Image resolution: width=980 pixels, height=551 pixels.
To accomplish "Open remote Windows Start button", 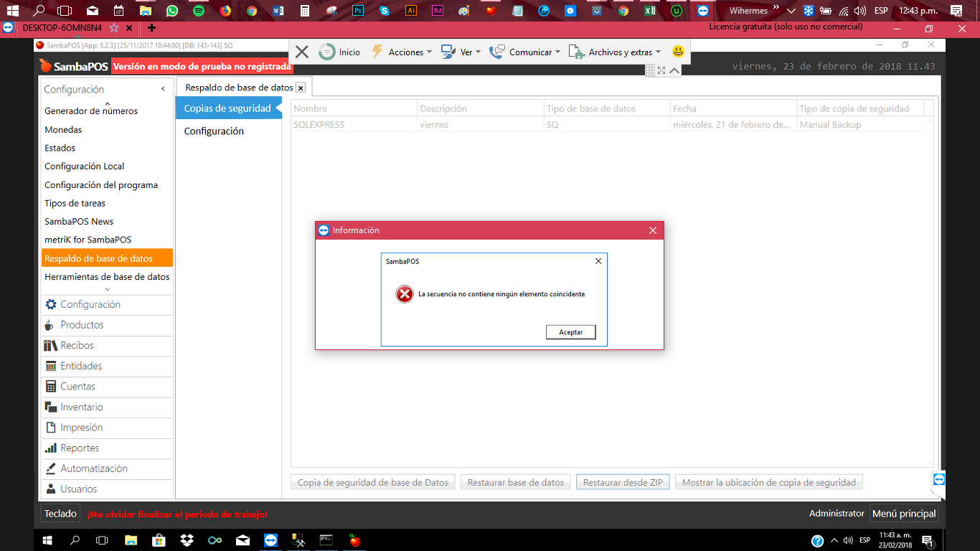I will point(47,540).
